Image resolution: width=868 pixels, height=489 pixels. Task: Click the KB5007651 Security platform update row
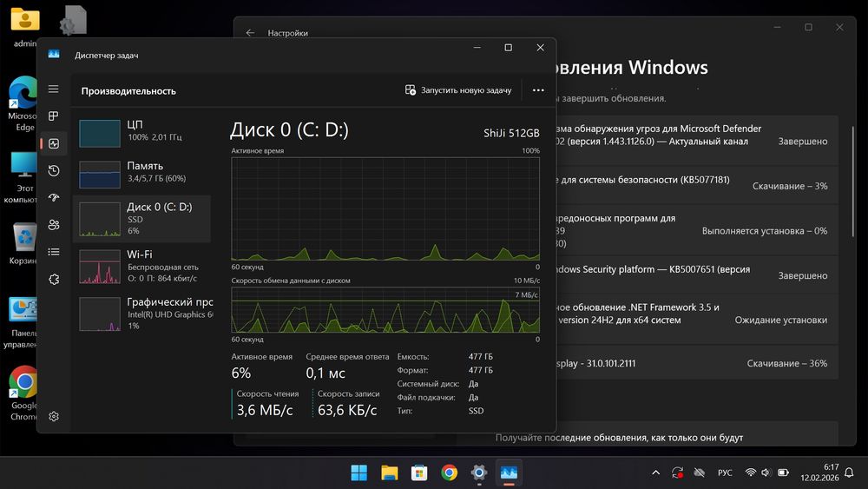698,275
